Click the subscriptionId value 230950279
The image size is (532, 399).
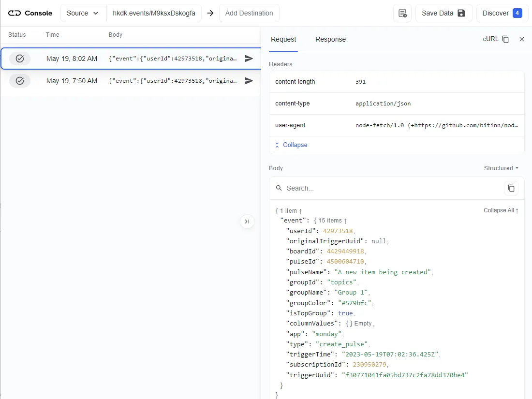pos(369,364)
